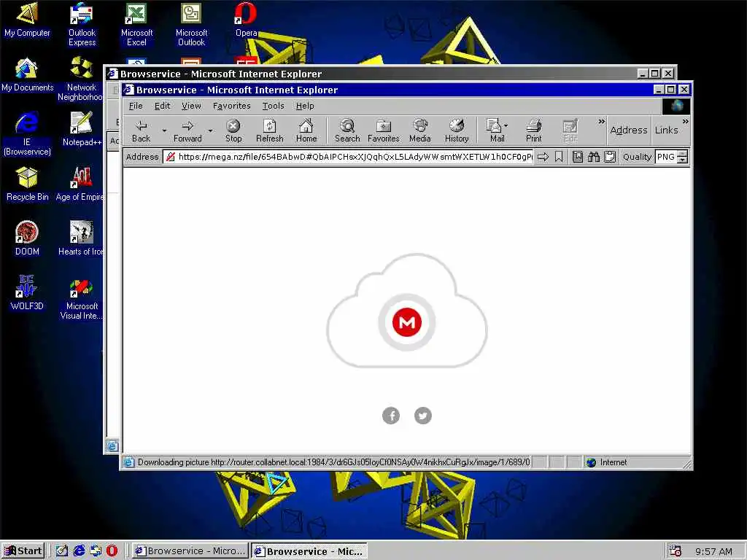Click the Go arrow beside address field
This screenshot has width=747, height=560.
click(543, 157)
